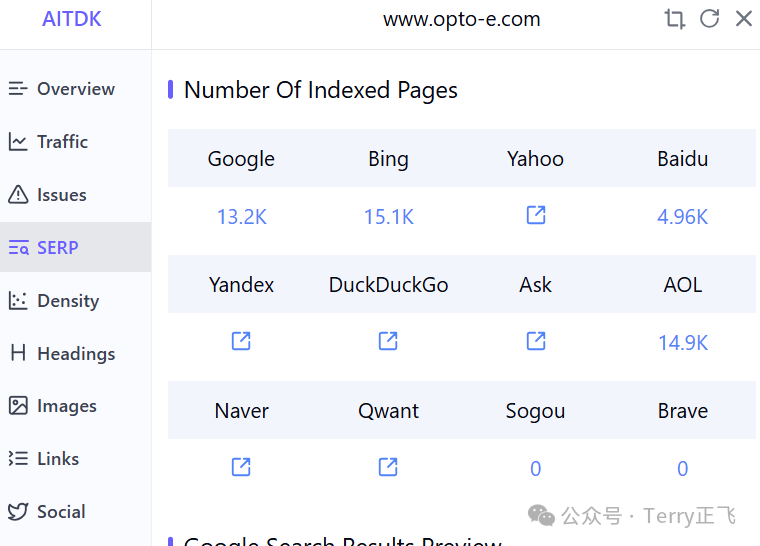Open DuckDuckGo external link icon
The image size is (760, 546).
(388, 341)
